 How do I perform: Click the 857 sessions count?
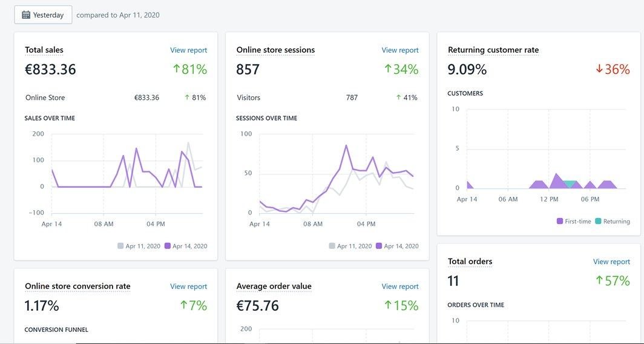pos(248,70)
